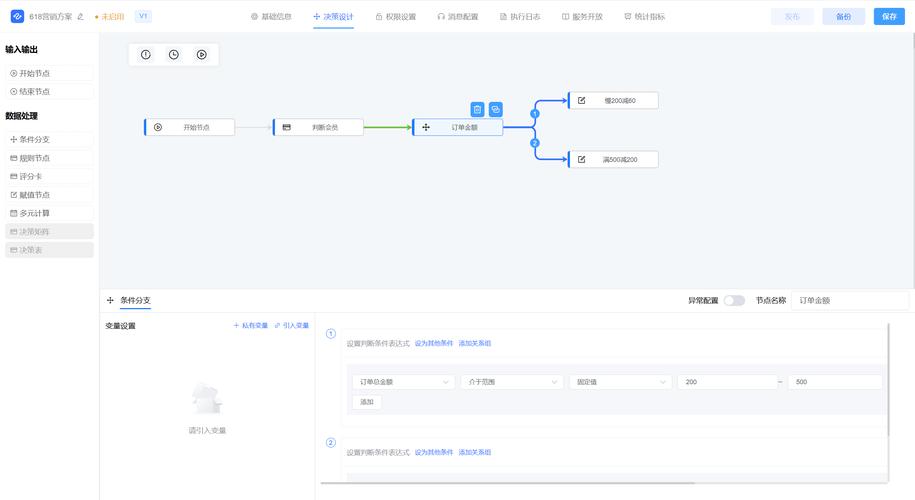The height and width of the screenshot is (500, 915).
Task: Select the 订单金额 branch node on canvas
Action: (458, 127)
